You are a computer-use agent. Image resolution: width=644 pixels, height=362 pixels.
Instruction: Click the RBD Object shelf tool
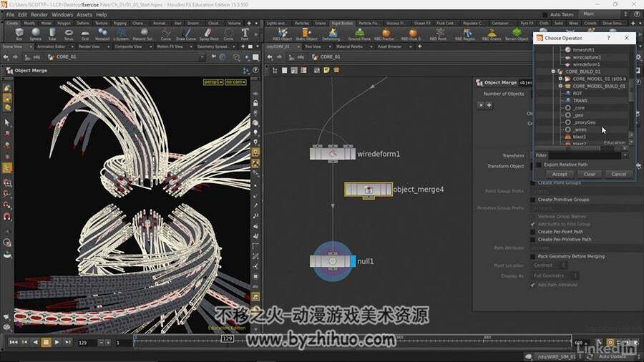pos(282,34)
